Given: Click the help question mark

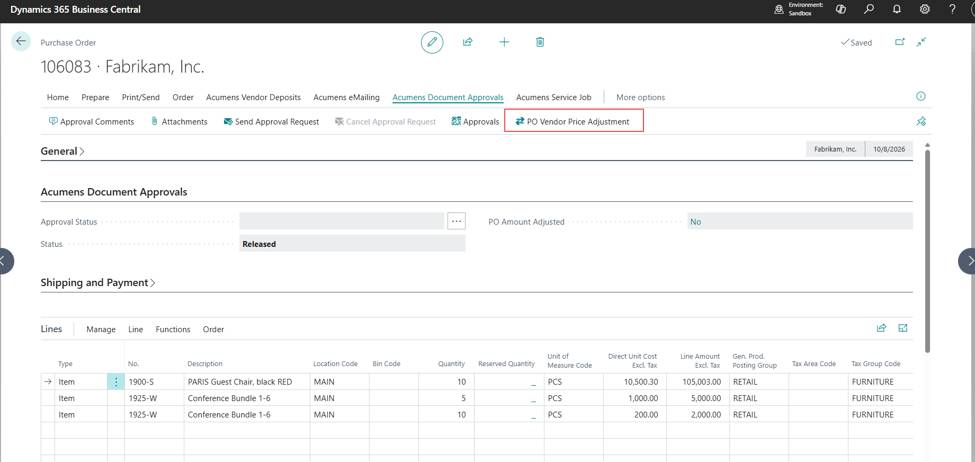Looking at the screenshot, I should click(x=953, y=9).
